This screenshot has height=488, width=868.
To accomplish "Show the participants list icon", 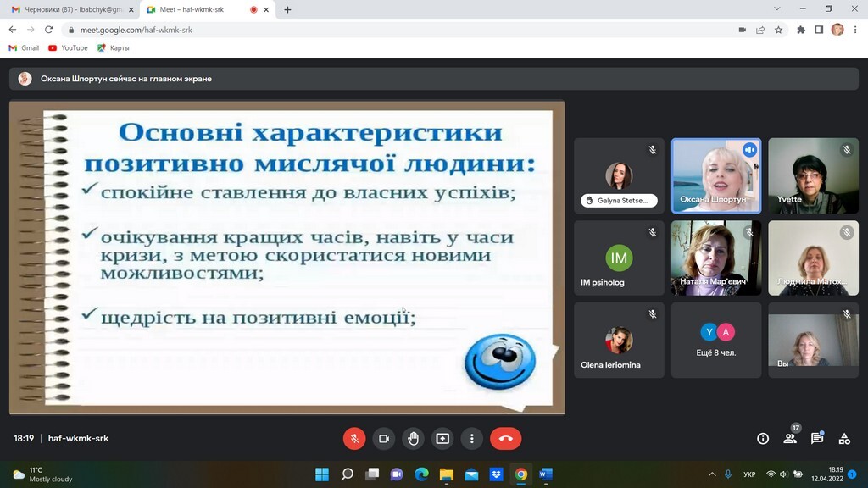I will pos(790,438).
